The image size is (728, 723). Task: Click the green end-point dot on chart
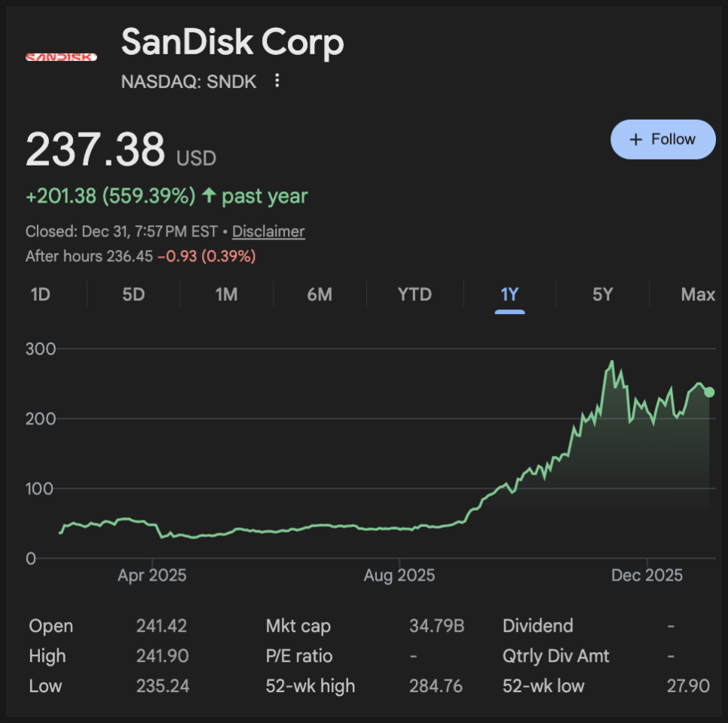pos(709,392)
